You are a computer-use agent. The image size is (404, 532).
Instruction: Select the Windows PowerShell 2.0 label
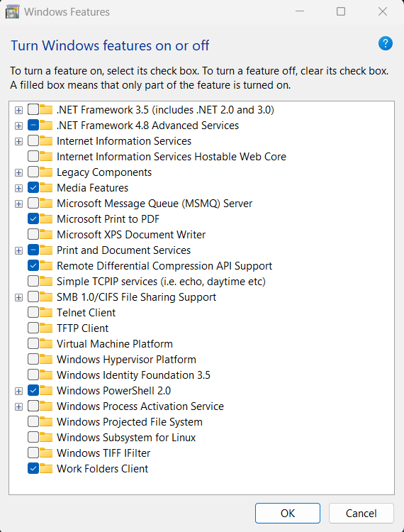(114, 391)
